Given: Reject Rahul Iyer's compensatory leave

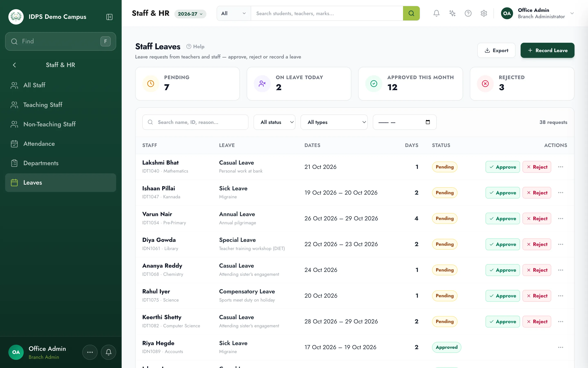Looking at the screenshot, I should pyautogui.click(x=537, y=296).
